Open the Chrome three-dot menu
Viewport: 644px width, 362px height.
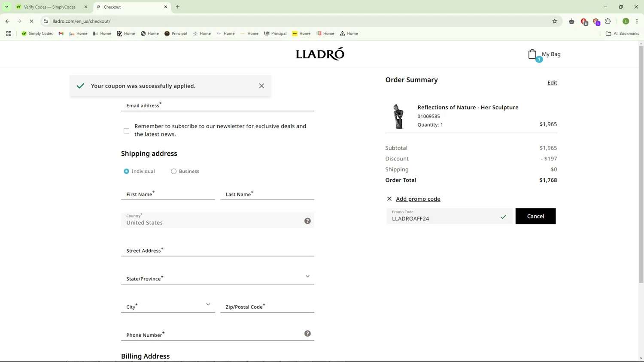coord(637,21)
